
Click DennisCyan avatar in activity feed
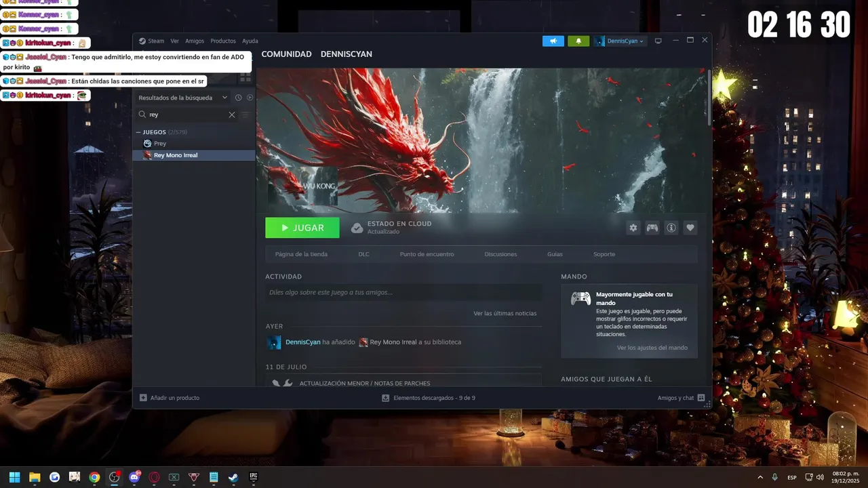coord(274,342)
